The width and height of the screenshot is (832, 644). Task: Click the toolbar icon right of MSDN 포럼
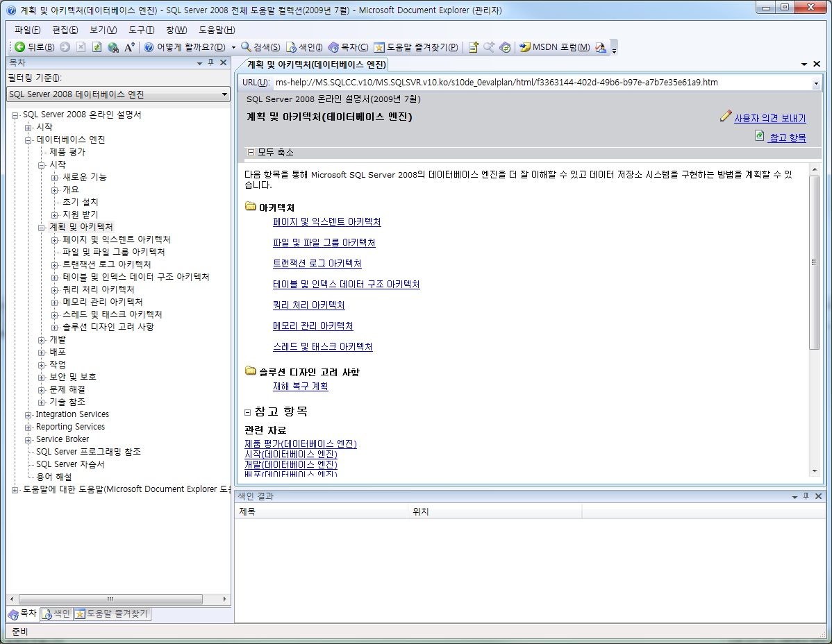click(601, 47)
